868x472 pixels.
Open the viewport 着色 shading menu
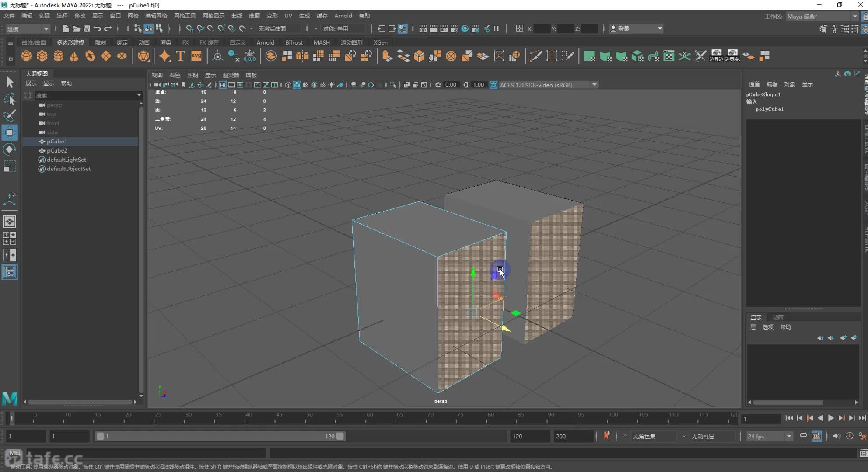tap(175, 75)
